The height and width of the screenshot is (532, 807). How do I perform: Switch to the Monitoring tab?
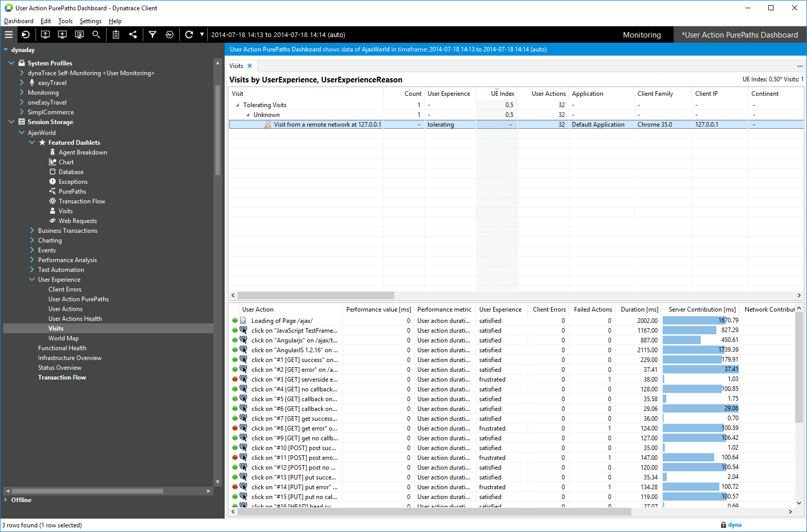(x=642, y=35)
